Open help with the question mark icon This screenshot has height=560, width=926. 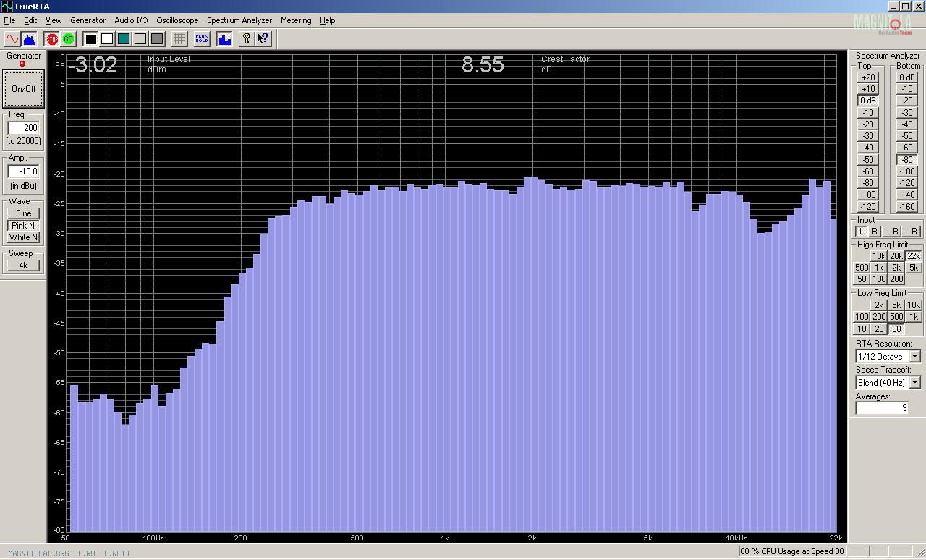[x=247, y=39]
